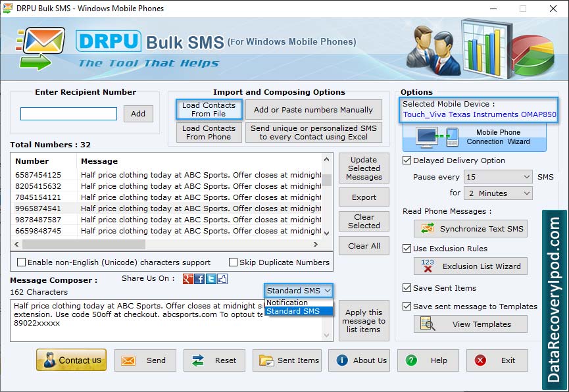
Task: Click the View Templates magnifier icon
Action: coord(428,324)
